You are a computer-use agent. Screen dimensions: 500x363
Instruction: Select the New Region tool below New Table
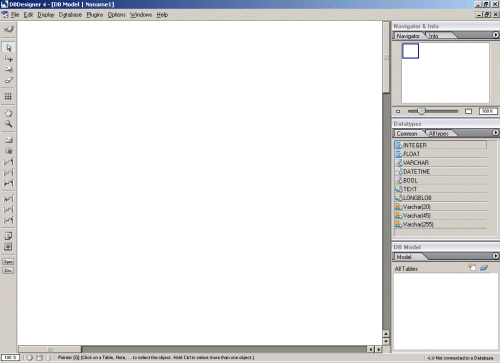coord(8,151)
